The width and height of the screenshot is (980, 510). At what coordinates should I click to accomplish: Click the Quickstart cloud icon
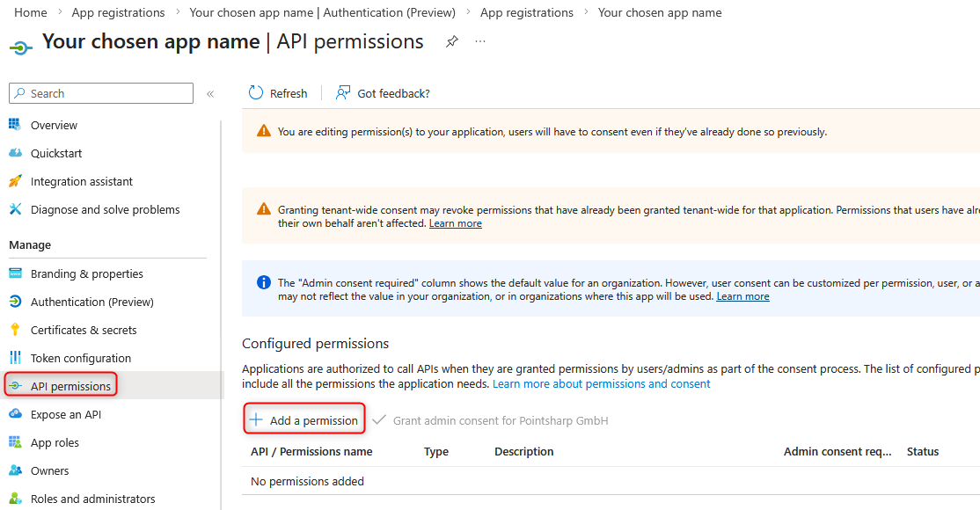pos(15,153)
